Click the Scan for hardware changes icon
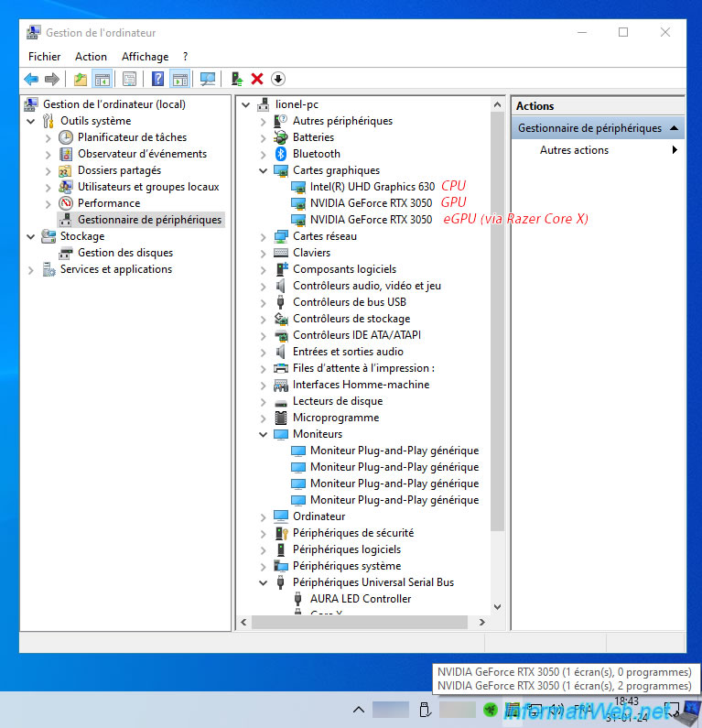The image size is (702, 728). pos(208,79)
